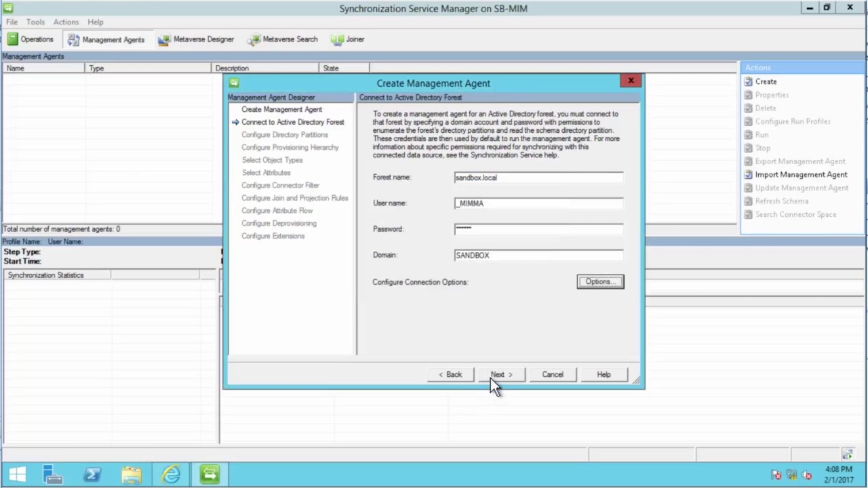Open Metaverse Search

[283, 39]
